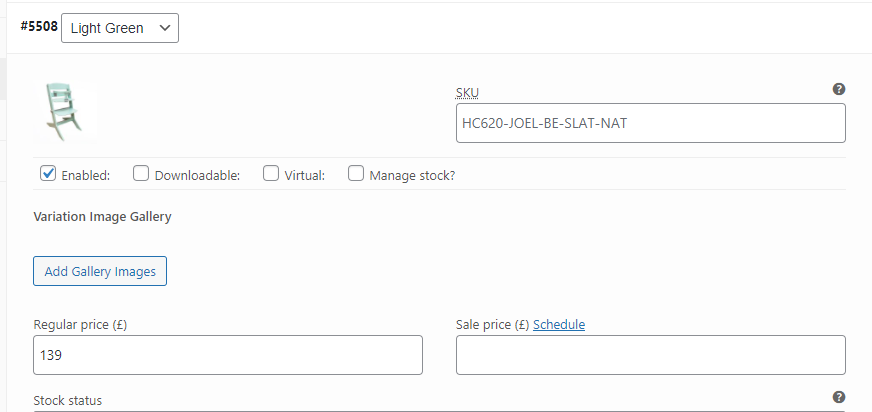Screen dimensions: 872x412
Task: Click the Stock status label
Action: [x=68, y=400]
